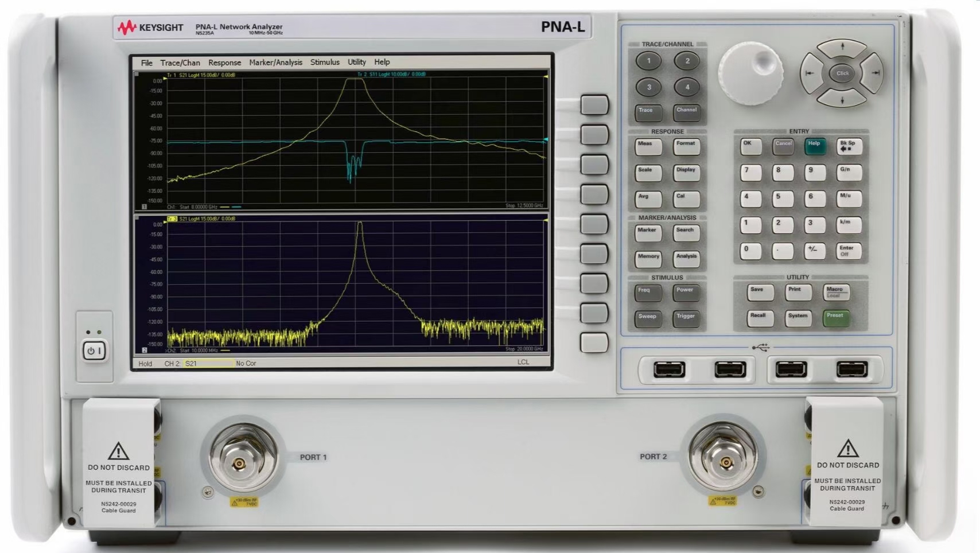Push the Cancel entry key
Viewport: 980px width, 553px height.
click(x=783, y=147)
